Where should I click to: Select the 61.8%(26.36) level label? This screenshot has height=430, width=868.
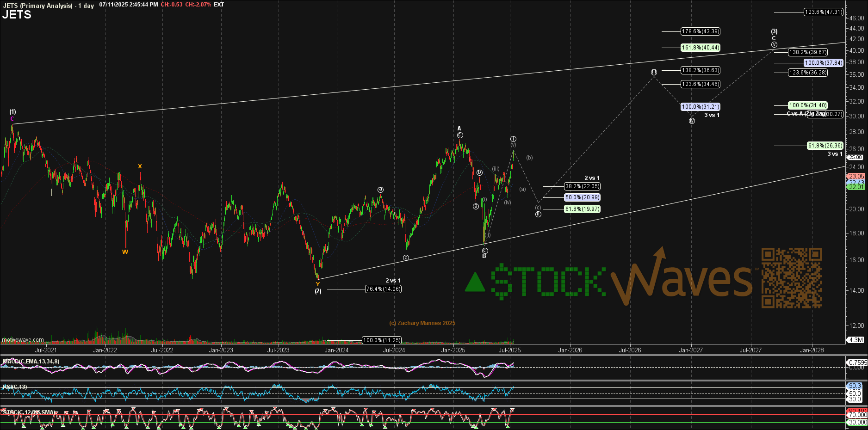825,146
